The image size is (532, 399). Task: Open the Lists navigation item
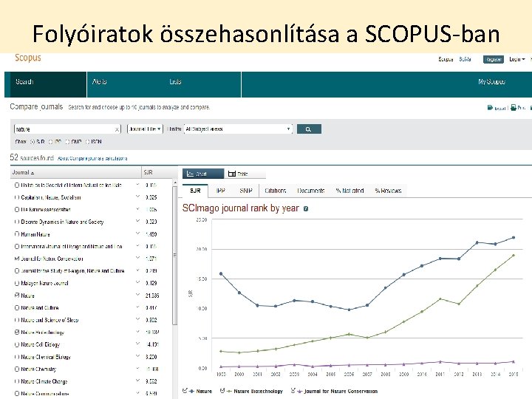(175, 82)
